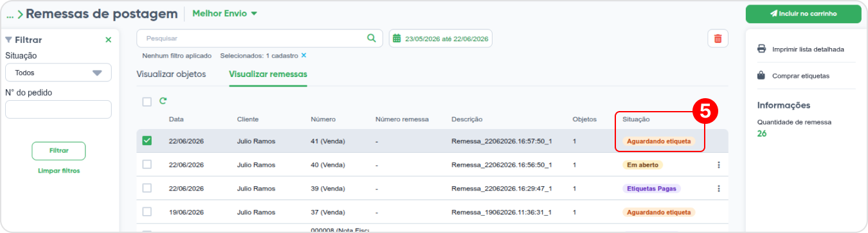Click the Etiquetas Pagas status badge
Screen dimensions: 868x233
(x=651, y=189)
